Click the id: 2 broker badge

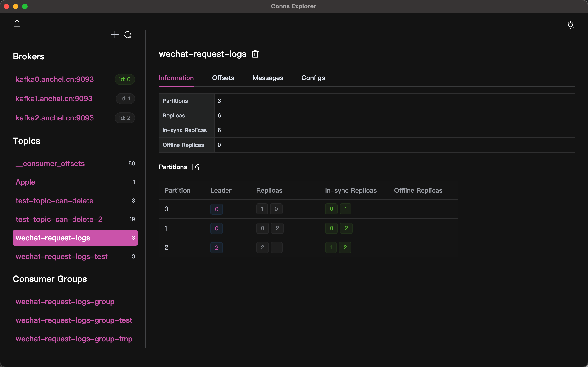(x=125, y=118)
